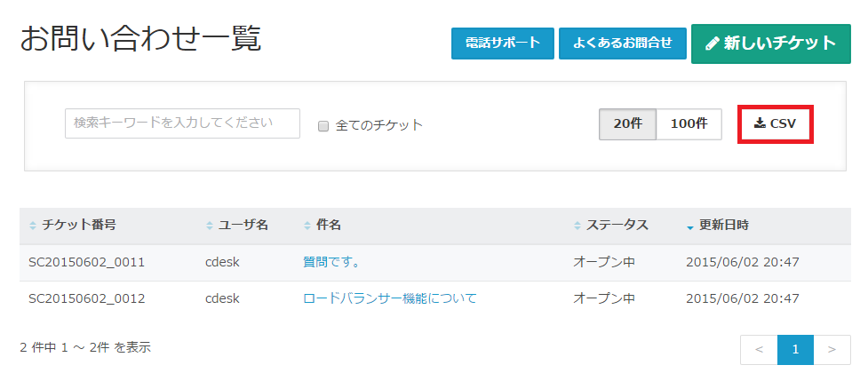868x381 pixels.
Task: Click the CSV download button
Action: click(776, 124)
